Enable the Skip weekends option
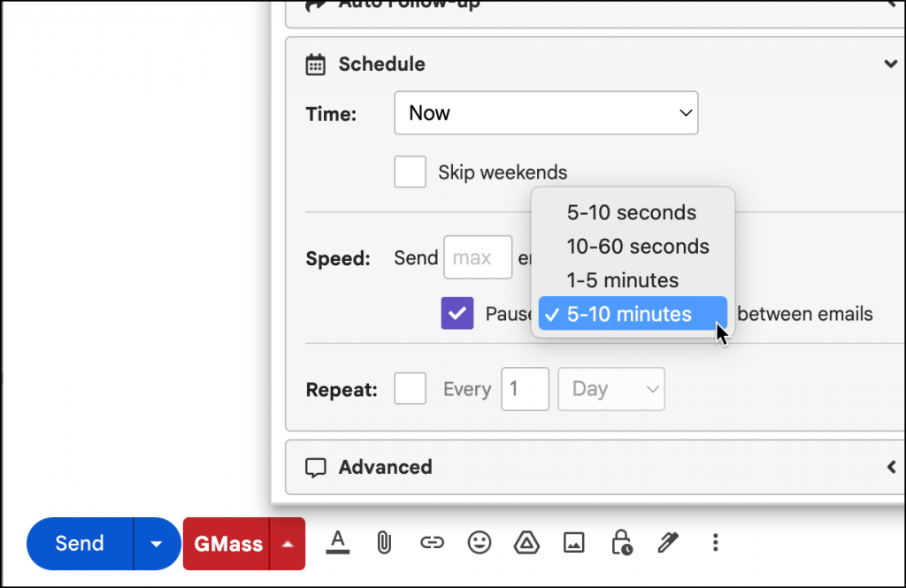Image resolution: width=906 pixels, height=588 pixels. coord(410,172)
